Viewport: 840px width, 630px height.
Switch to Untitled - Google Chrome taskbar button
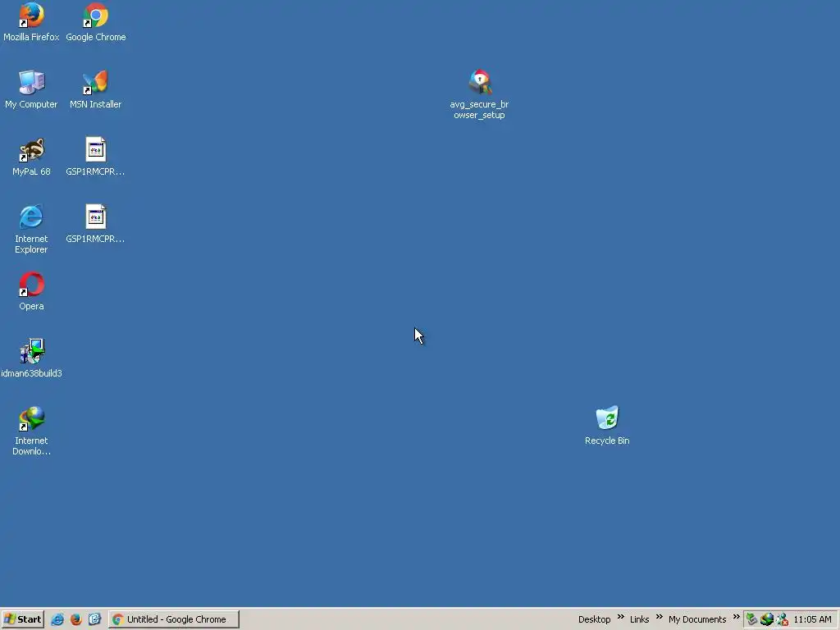tap(174, 619)
